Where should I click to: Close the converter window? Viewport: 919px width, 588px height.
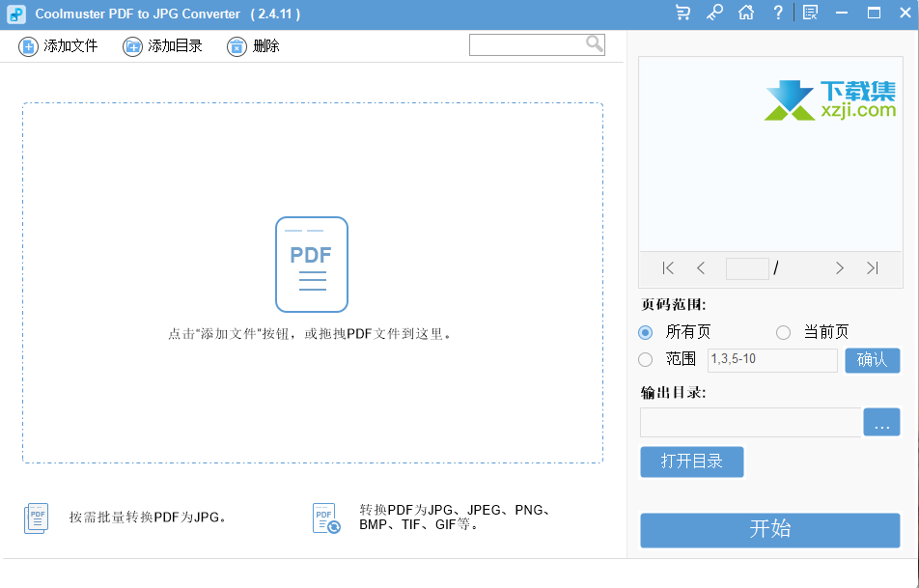coord(905,13)
